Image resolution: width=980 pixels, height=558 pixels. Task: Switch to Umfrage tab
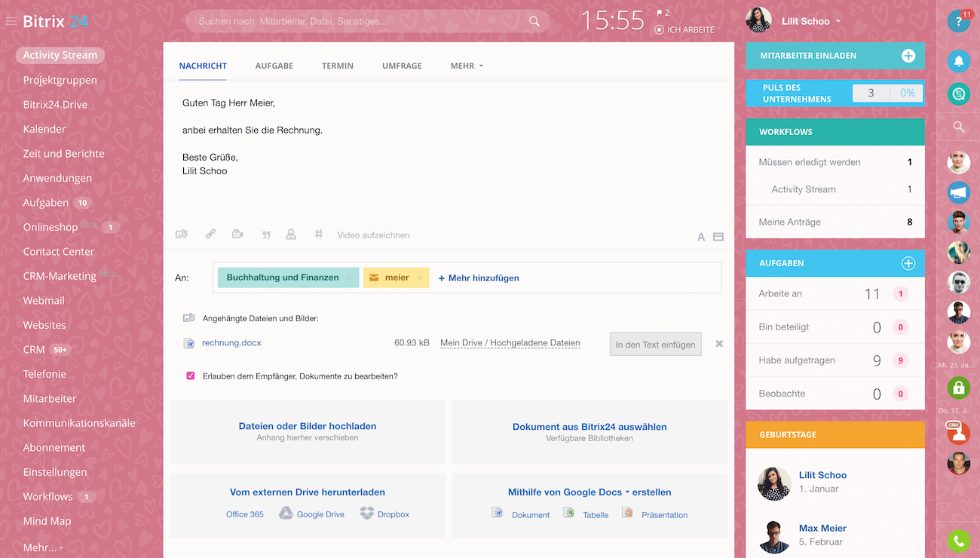click(x=402, y=66)
